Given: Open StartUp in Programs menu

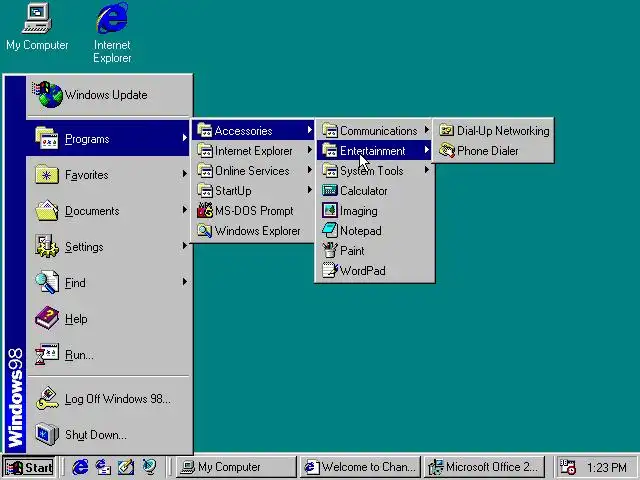Looking at the screenshot, I should pos(253,191).
